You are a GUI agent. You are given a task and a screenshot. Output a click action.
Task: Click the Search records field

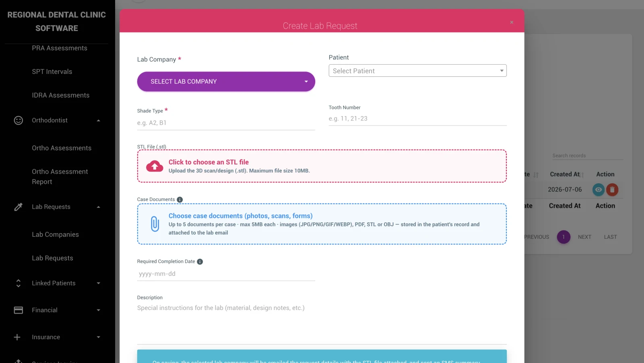point(588,156)
